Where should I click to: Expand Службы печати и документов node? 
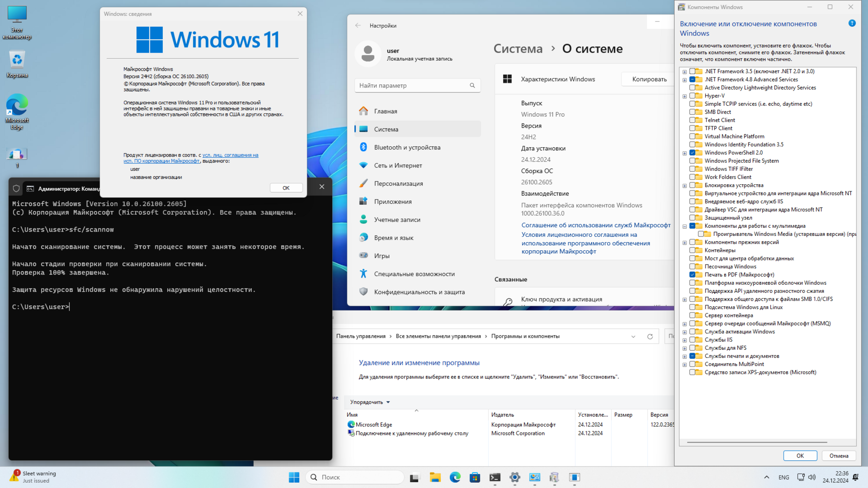coord(685,356)
